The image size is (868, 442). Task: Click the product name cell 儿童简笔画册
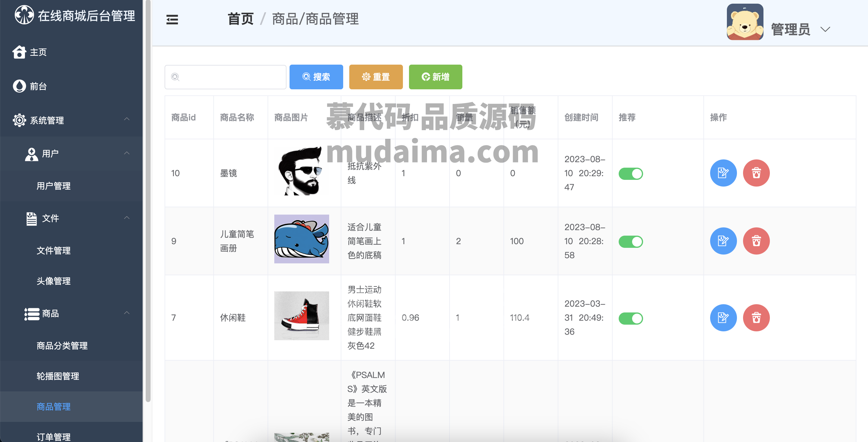coord(237,241)
